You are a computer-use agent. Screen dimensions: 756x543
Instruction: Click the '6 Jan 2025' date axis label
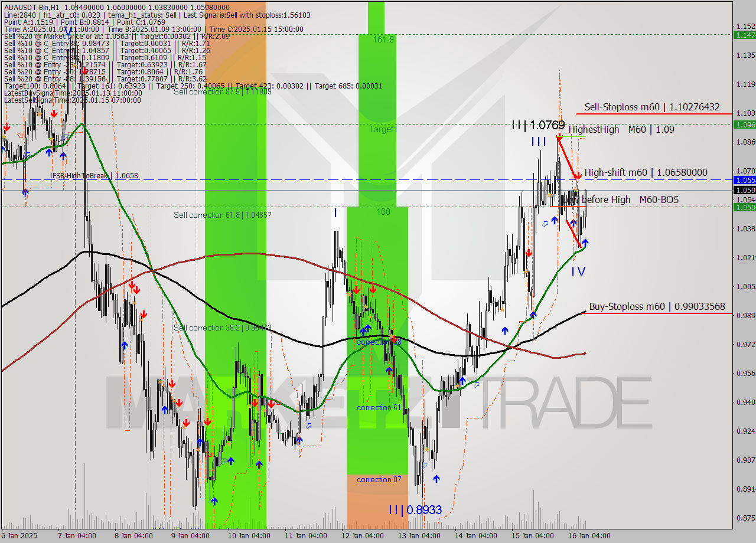point(19,536)
